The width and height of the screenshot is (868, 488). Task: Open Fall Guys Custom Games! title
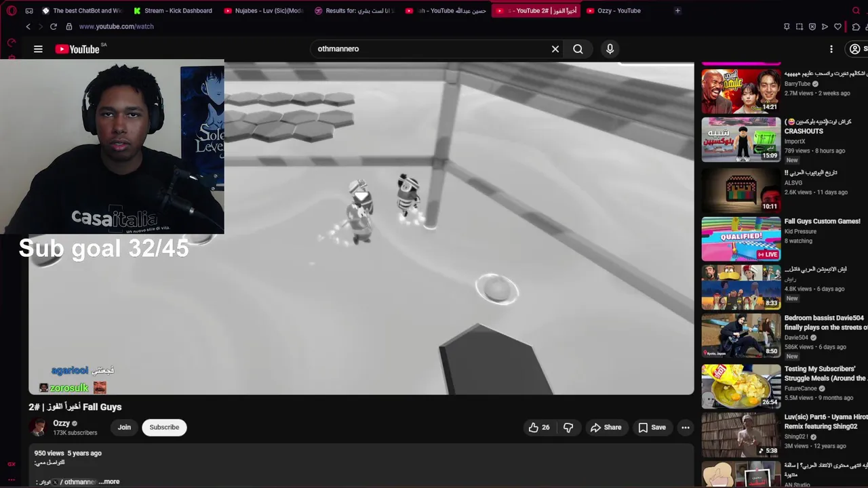click(822, 221)
